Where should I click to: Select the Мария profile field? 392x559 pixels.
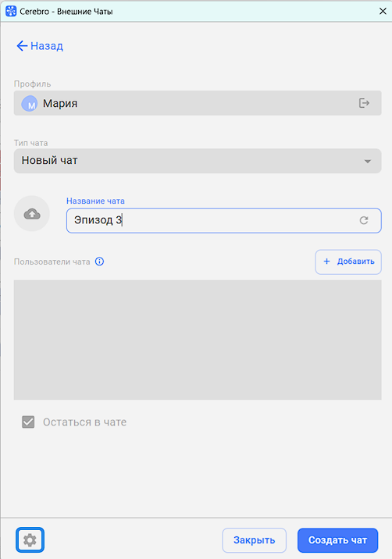(198, 103)
